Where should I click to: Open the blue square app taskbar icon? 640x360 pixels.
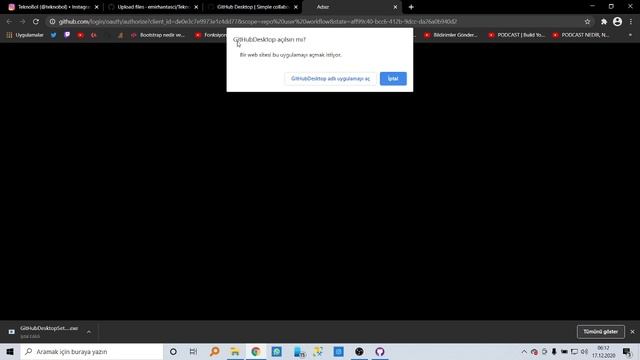point(338,351)
